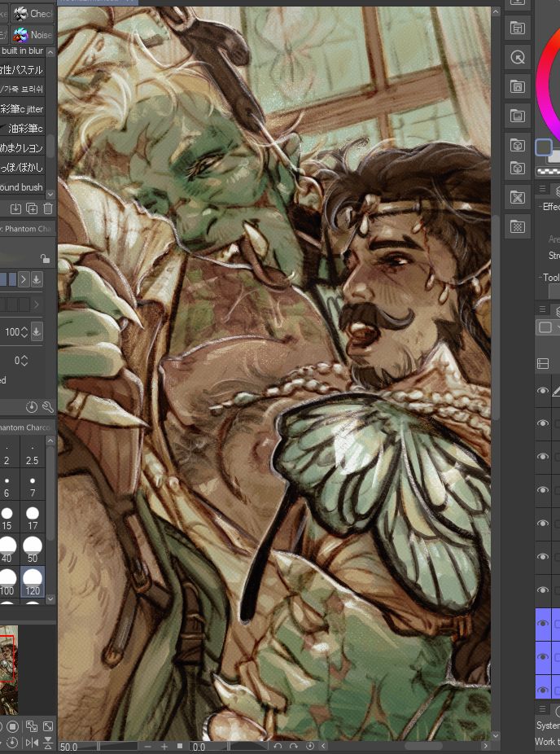Open the Phantom Cha tool property tab
The width and height of the screenshot is (560, 754).
(27, 229)
